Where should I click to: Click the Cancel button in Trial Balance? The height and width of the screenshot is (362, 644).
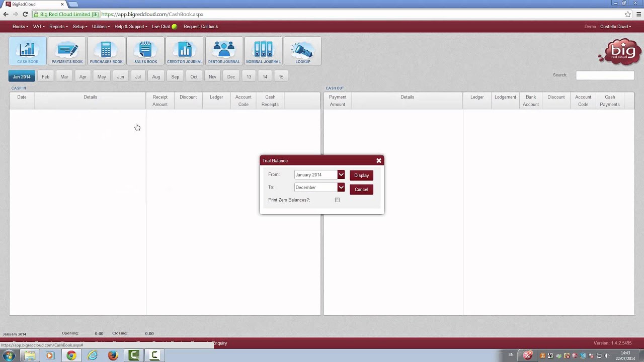coord(361,190)
